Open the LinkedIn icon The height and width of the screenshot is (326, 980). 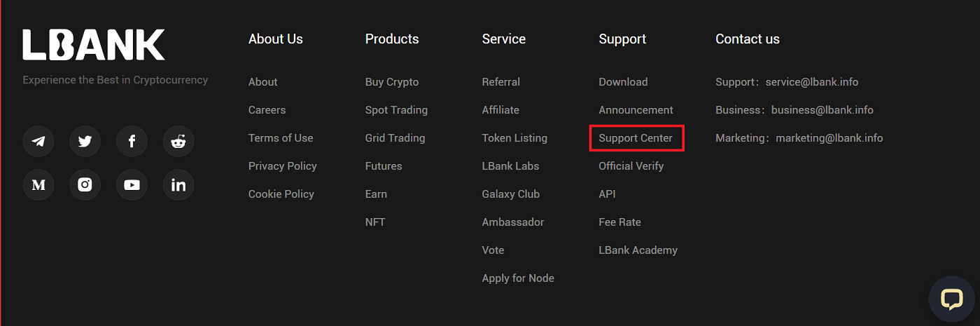click(178, 185)
